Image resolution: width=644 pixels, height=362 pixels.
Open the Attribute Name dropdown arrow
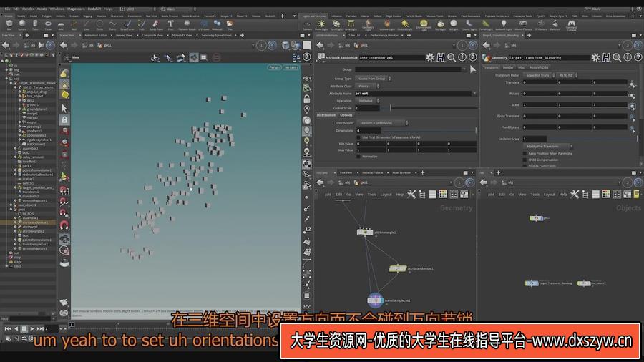475,94
